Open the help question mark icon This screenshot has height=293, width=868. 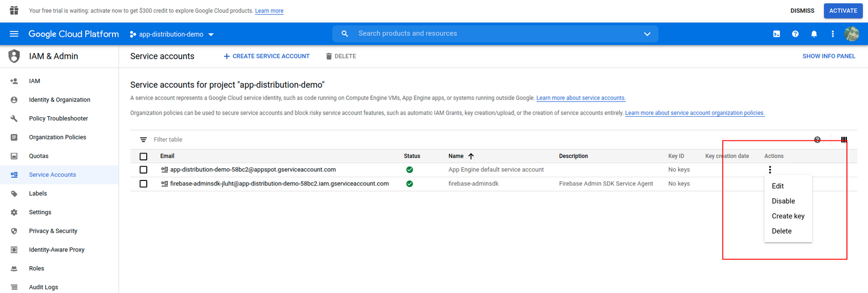pos(795,34)
